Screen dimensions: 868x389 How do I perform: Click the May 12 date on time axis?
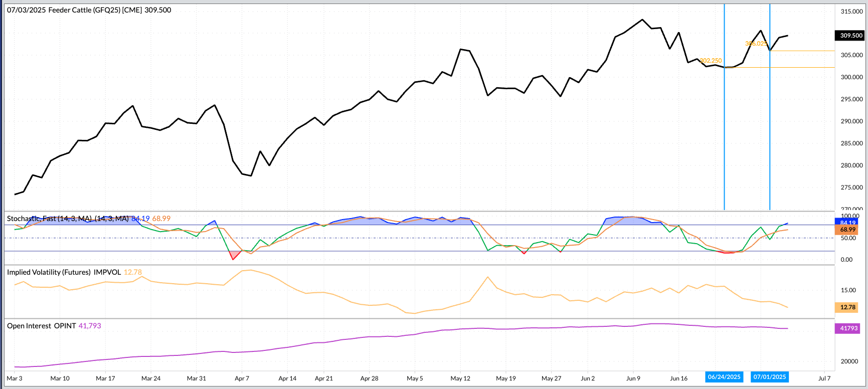coord(460,378)
